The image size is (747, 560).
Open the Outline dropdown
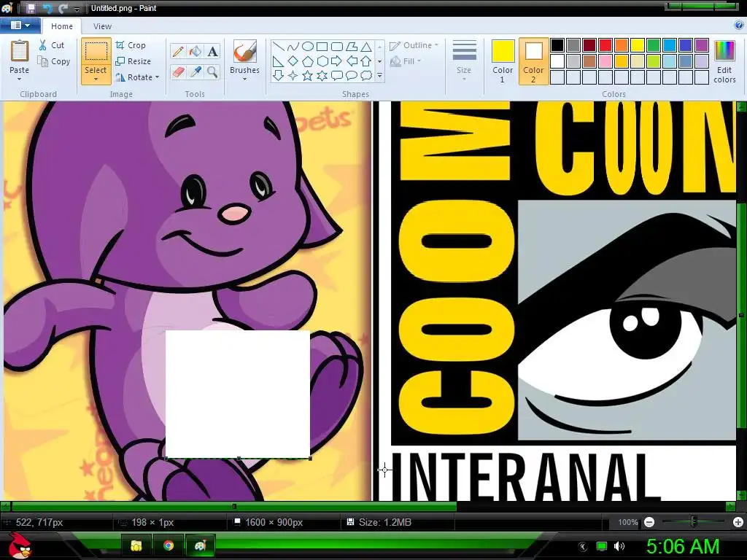[414, 45]
